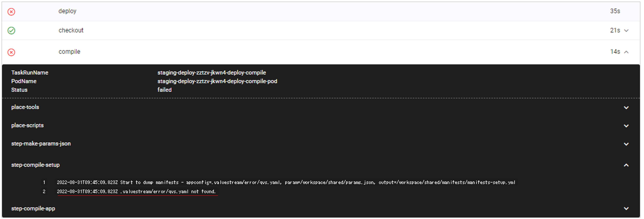Collapse the step-compile-setup chevron
644x219 pixels.
point(626,165)
